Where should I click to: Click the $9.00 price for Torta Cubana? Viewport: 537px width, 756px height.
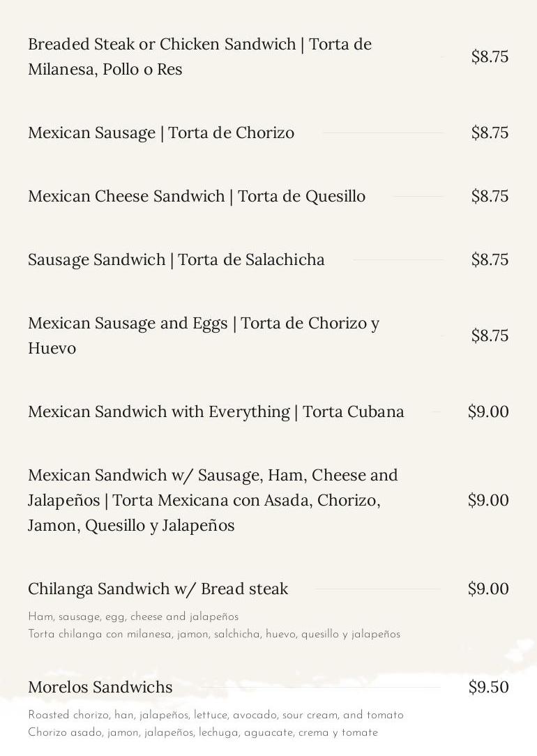(x=488, y=411)
